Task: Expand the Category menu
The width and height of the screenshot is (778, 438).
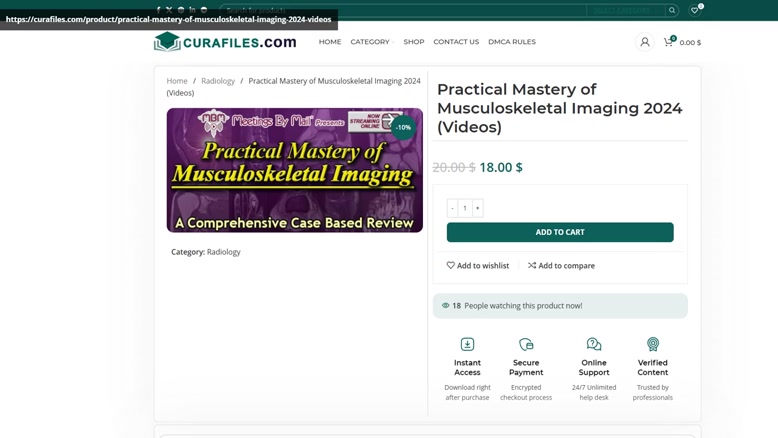Action: [x=372, y=42]
